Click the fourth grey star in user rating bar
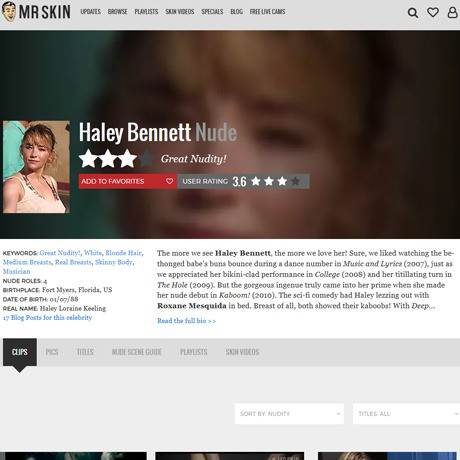This screenshot has width=460, height=460. pyautogui.click(x=295, y=181)
